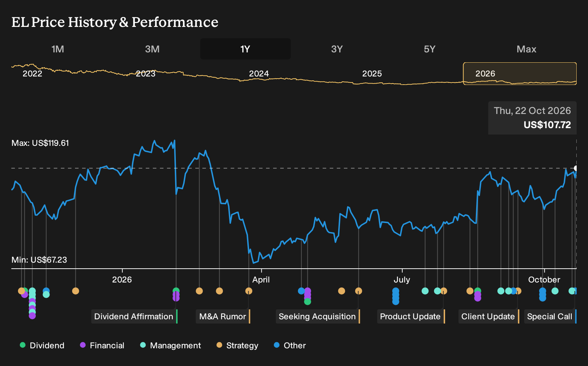Select orange dot connected to Client Update
Viewport: 588px width, 366px height.
tap(518, 291)
